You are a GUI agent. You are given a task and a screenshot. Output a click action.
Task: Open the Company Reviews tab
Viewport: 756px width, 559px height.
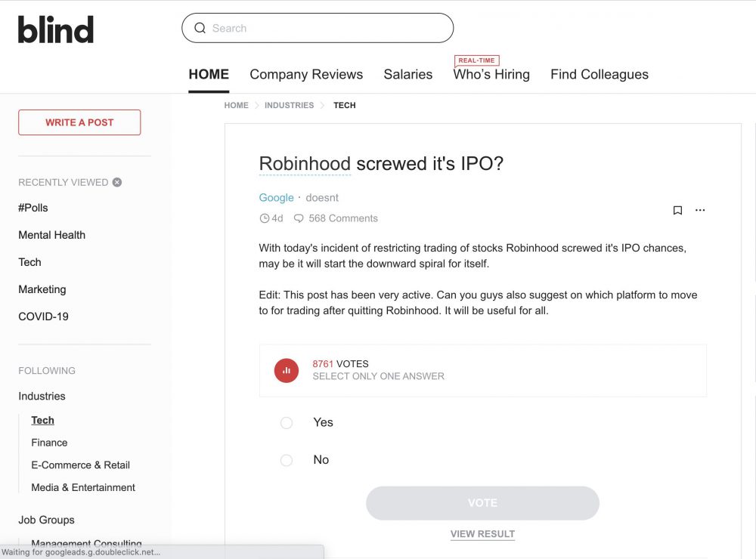pos(306,74)
